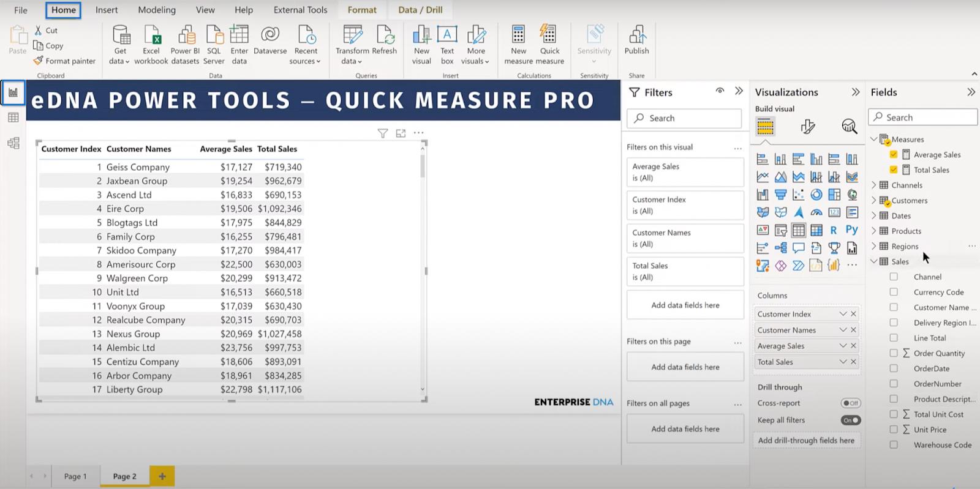Image resolution: width=980 pixels, height=489 pixels.
Task: Collapse the Visualizations pane
Action: pyautogui.click(x=856, y=92)
